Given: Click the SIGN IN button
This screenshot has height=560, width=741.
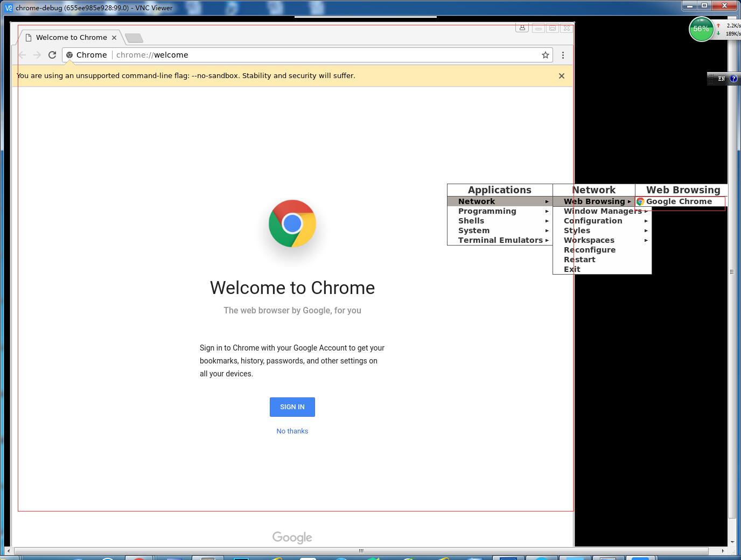Looking at the screenshot, I should tap(292, 407).
